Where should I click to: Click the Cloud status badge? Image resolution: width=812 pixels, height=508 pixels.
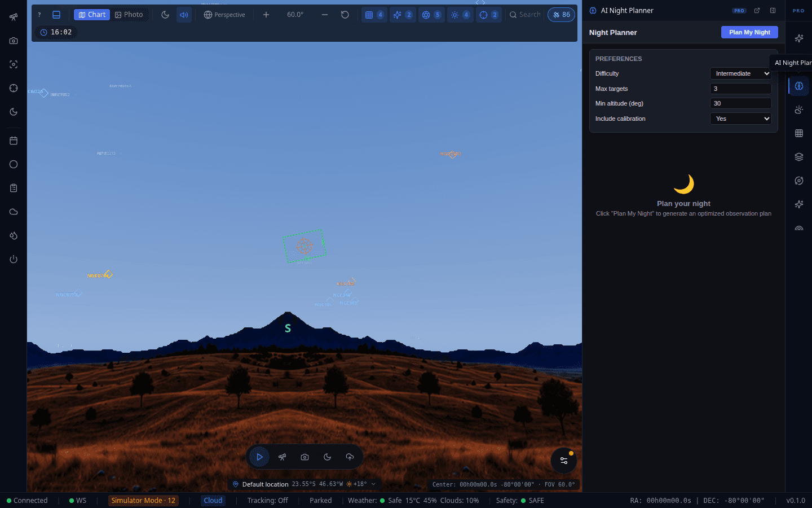[213, 501]
